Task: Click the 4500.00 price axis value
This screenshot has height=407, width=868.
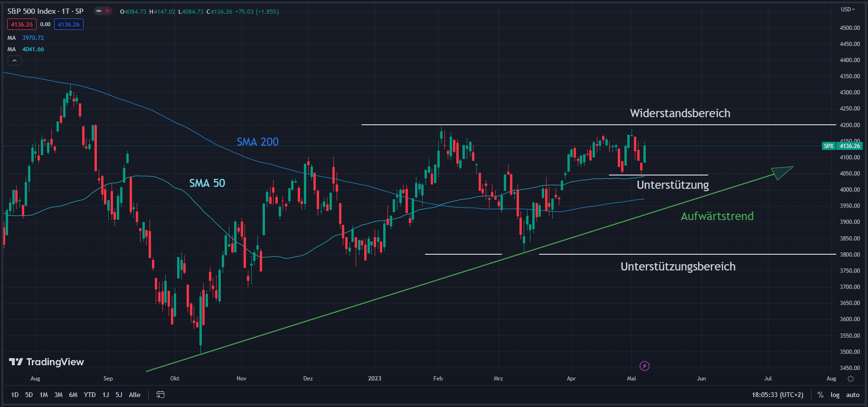Action: [x=849, y=28]
